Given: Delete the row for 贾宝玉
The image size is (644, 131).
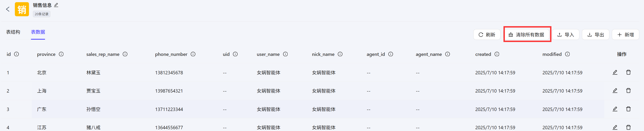Looking at the screenshot, I should click(628, 91).
